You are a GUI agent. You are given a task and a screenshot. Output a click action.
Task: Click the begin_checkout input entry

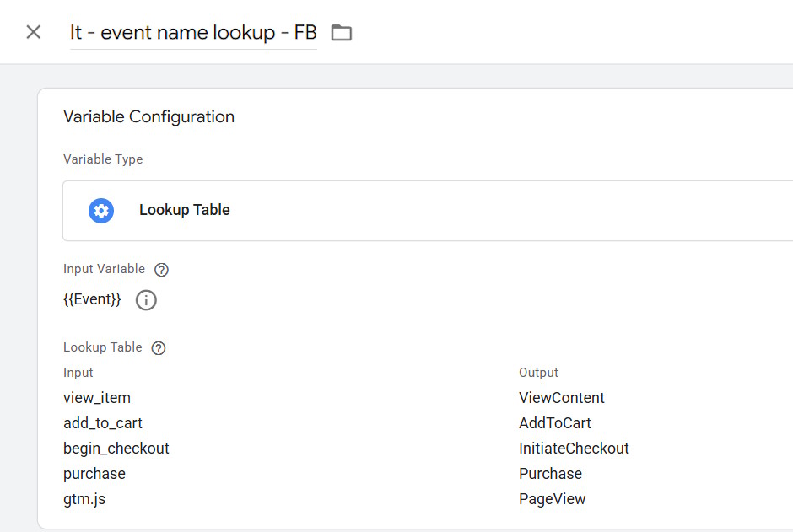pos(116,449)
